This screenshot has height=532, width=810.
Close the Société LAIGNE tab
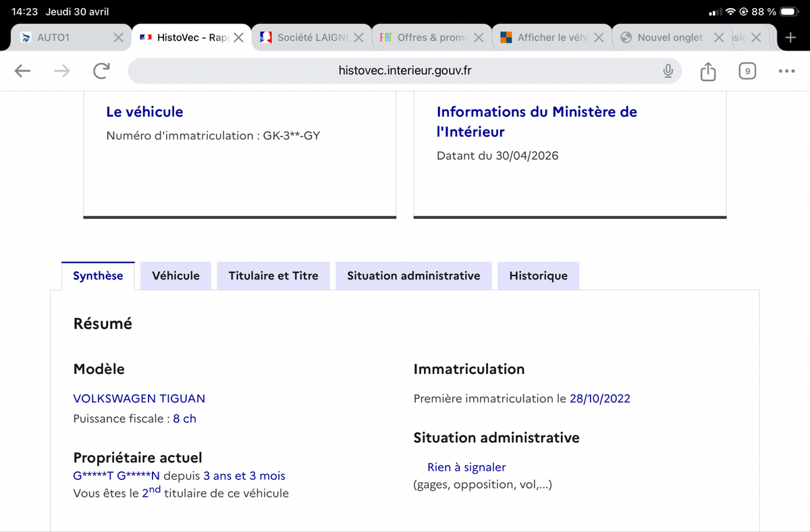[358, 38]
